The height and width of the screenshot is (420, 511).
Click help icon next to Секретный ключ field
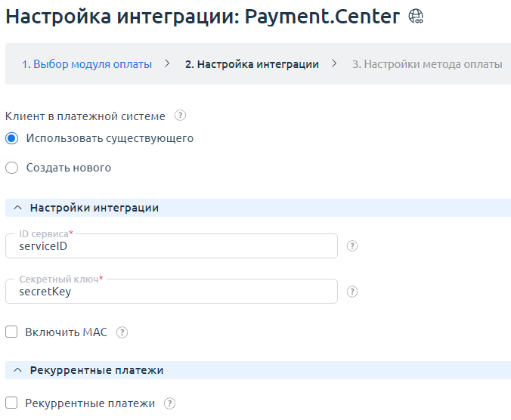tap(352, 292)
